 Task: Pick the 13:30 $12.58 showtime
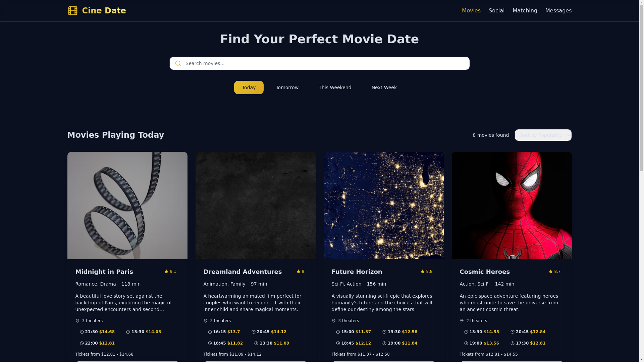400,332
